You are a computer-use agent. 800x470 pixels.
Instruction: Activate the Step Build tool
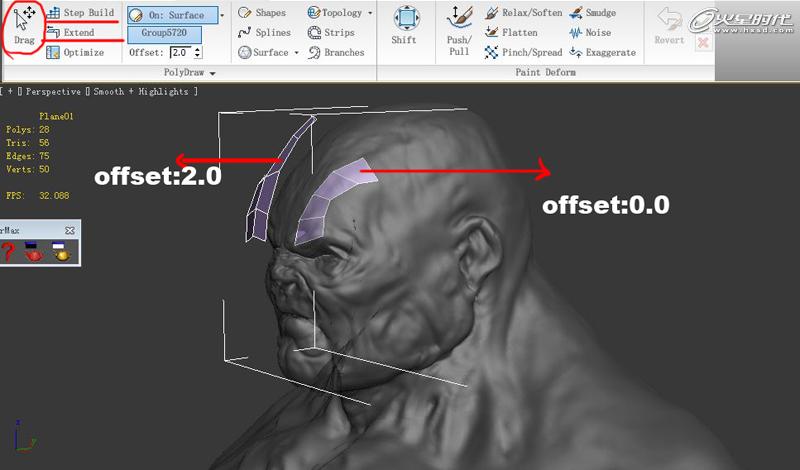[x=80, y=13]
